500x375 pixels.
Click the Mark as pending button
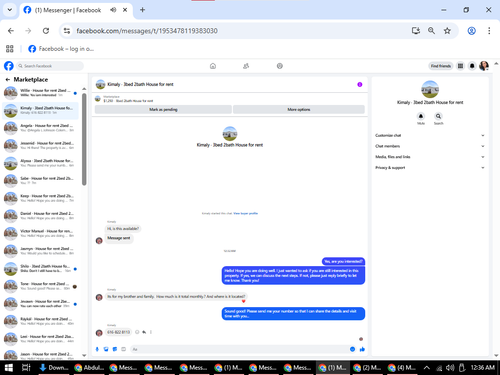163,109
